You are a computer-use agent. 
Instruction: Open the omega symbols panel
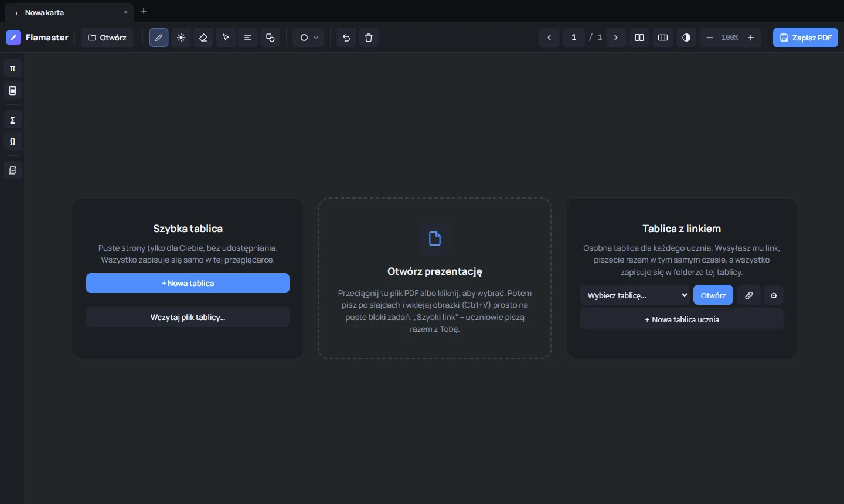(13, 141)
